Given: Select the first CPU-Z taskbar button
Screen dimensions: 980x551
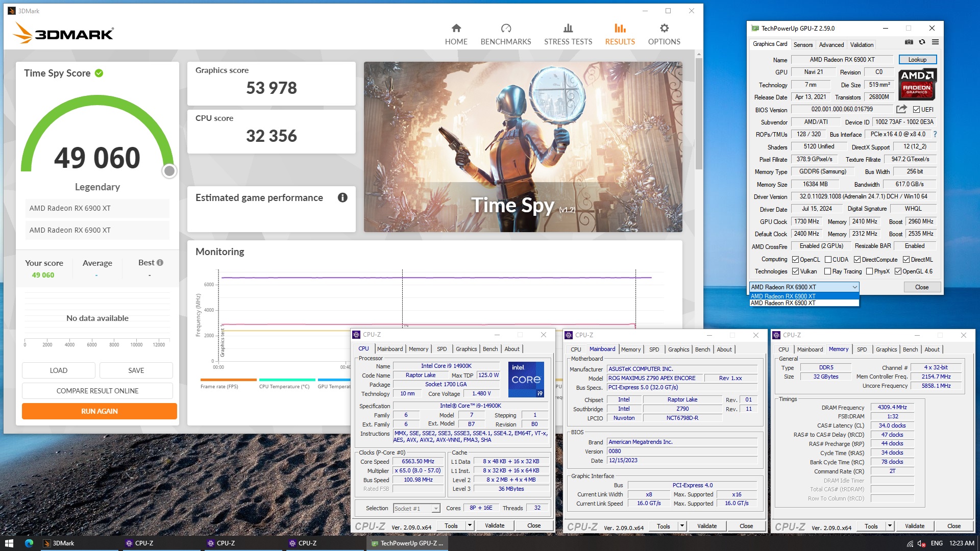Looking at the screenshot, I should click(161, 543).
